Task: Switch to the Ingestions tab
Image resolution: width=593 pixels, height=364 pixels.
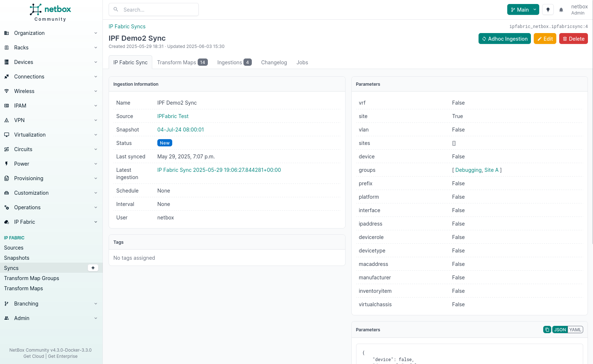Action: tap(234, 62)
